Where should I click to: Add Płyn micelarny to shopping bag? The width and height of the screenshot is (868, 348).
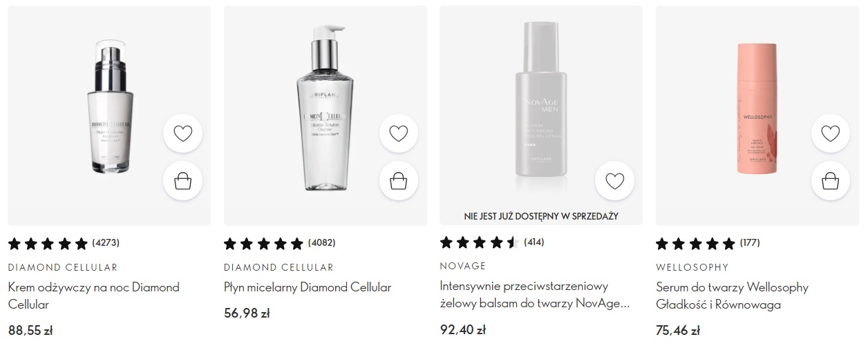[399, 181]
